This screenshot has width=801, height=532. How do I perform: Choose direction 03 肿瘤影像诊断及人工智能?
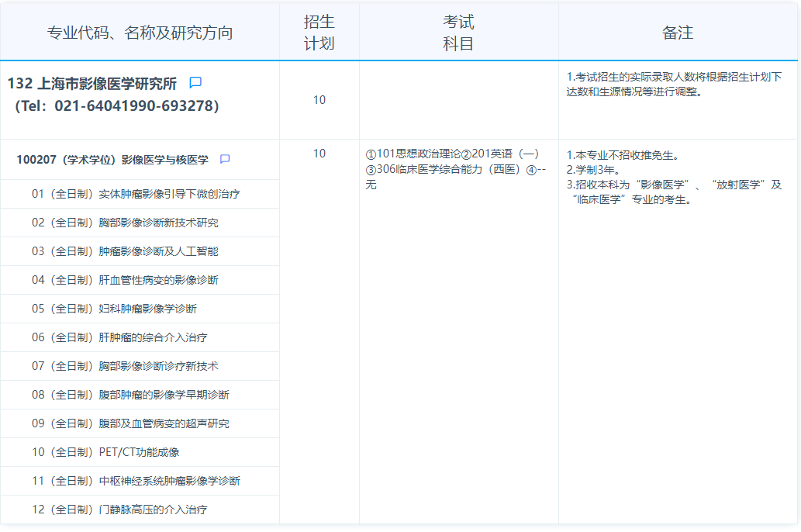[x=125, y=251]
